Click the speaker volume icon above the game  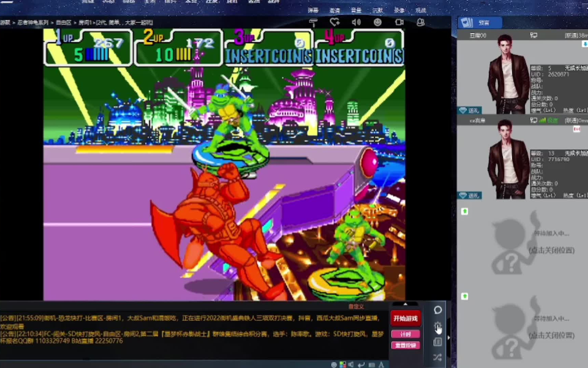pyautogui.click(x=356, y=22)
